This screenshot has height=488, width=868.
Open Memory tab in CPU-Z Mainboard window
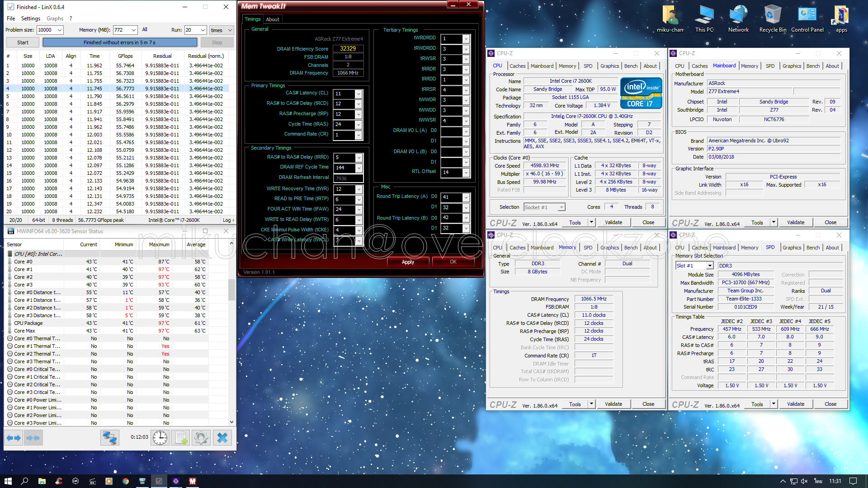[x=749, y=66]
